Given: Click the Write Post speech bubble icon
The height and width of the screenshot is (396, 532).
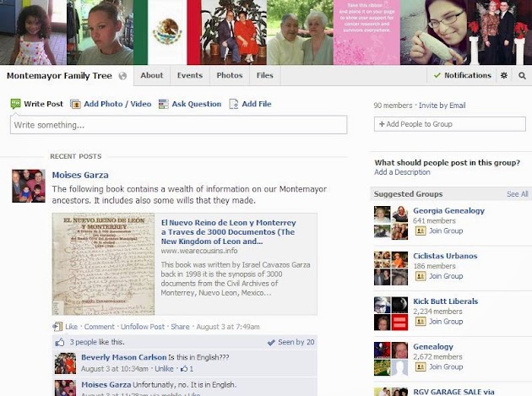Looking at the screenshot, I should pos(15,104).
